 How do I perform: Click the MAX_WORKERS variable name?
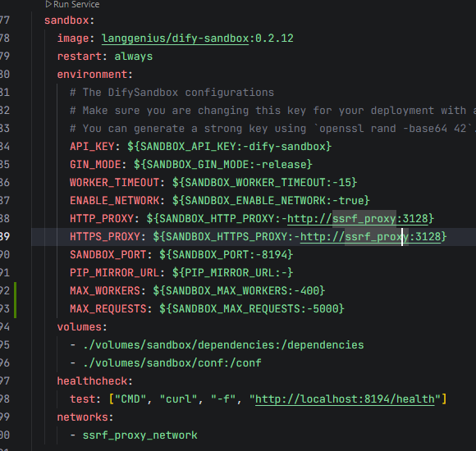coord(105,290)
